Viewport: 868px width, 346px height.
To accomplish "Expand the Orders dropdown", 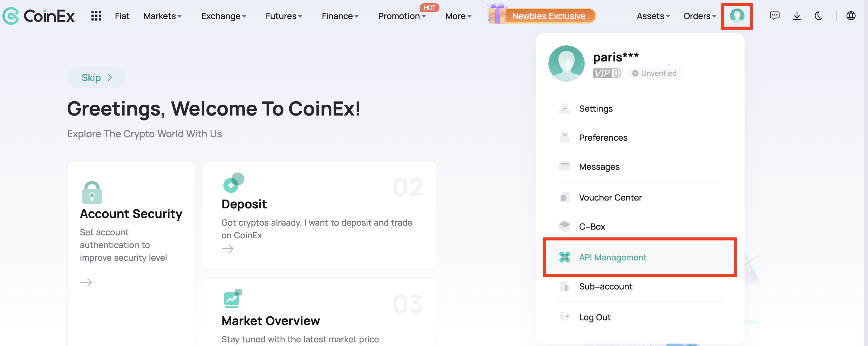I will pyautogui.click(x=699, y=16).
